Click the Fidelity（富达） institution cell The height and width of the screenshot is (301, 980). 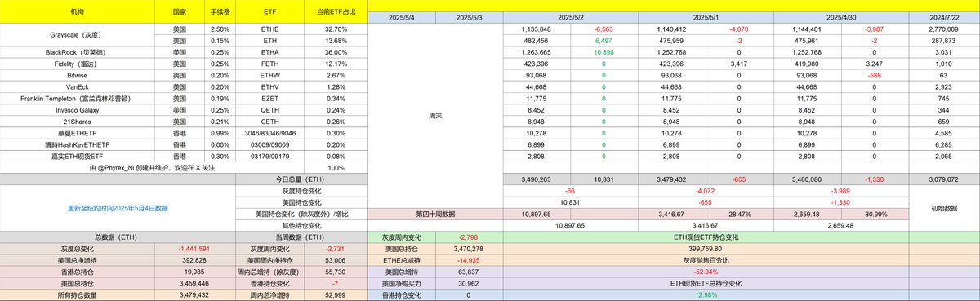coord(78,64)
